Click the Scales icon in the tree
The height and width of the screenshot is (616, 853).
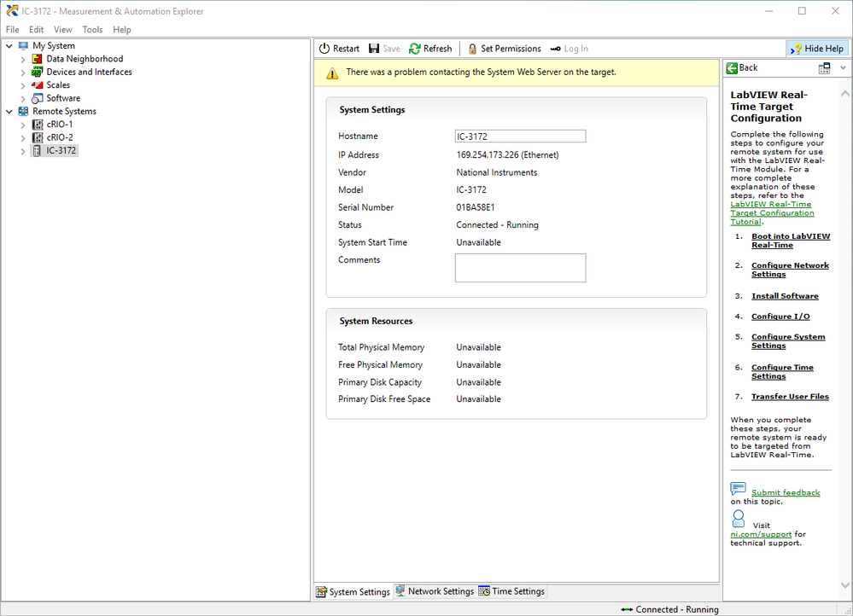pyautogui.click(x=38, y=85)
